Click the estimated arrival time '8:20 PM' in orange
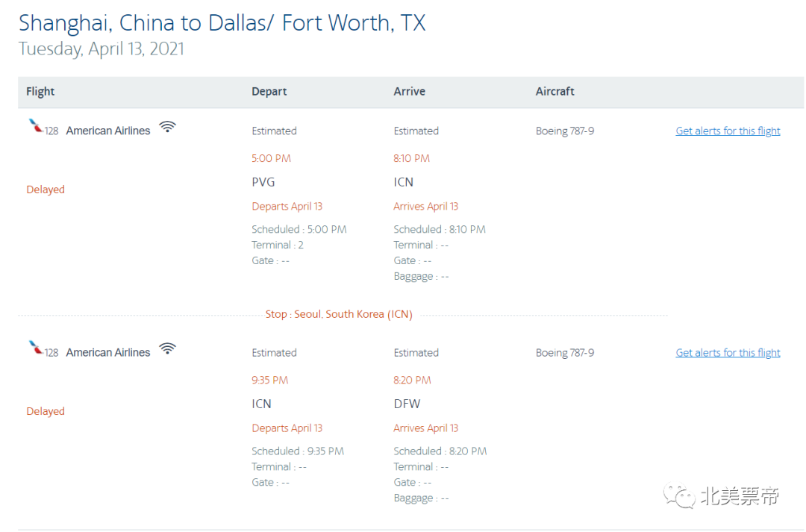Image resolution: width=806 pixels, height=532 pixels. click(x=412, y=381)
